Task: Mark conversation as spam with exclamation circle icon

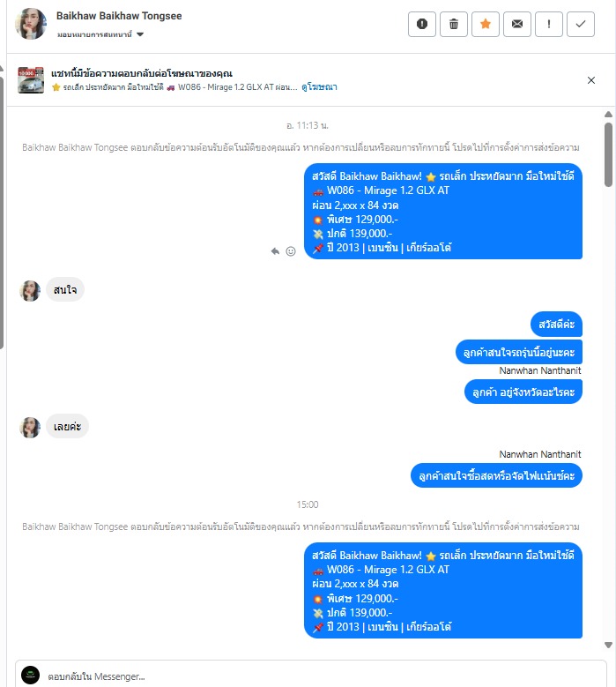Action: coord(421,24)
